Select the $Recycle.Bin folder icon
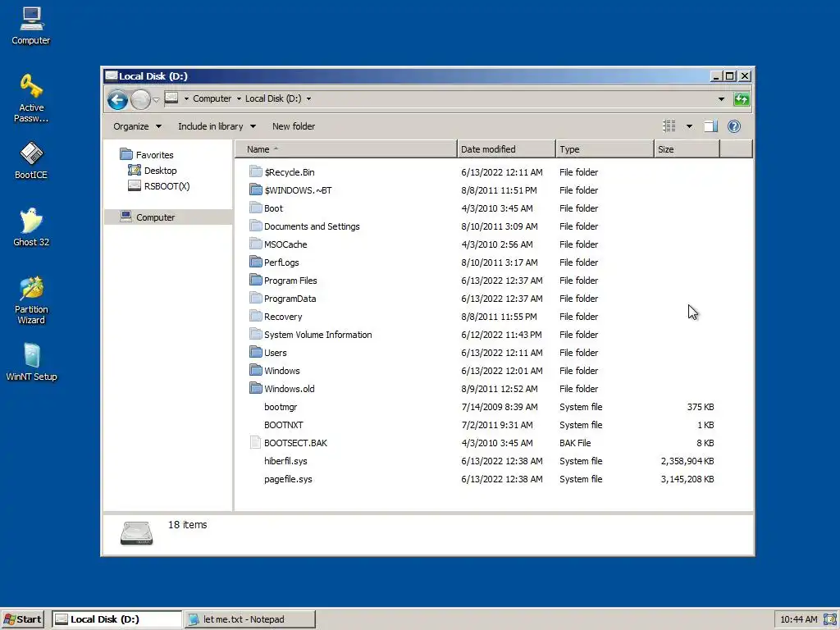The image size is (840, 630). pyautogui.click(x=256, y=172)
